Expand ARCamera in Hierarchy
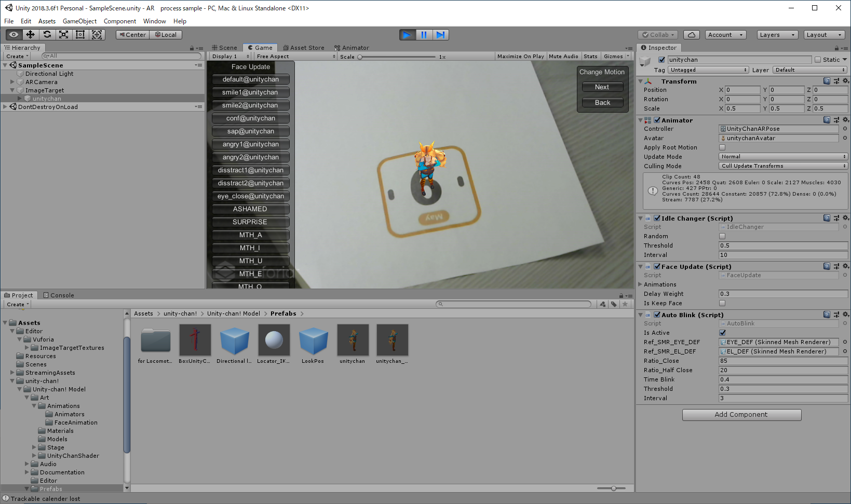This screenshot has height=504, width=851. coord(12,82)
